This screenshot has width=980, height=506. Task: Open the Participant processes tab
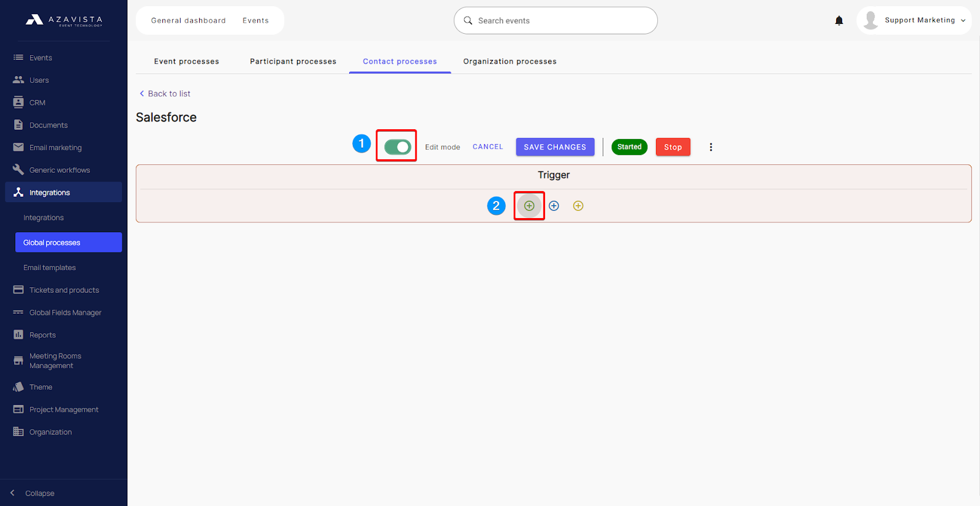(293, 61)
